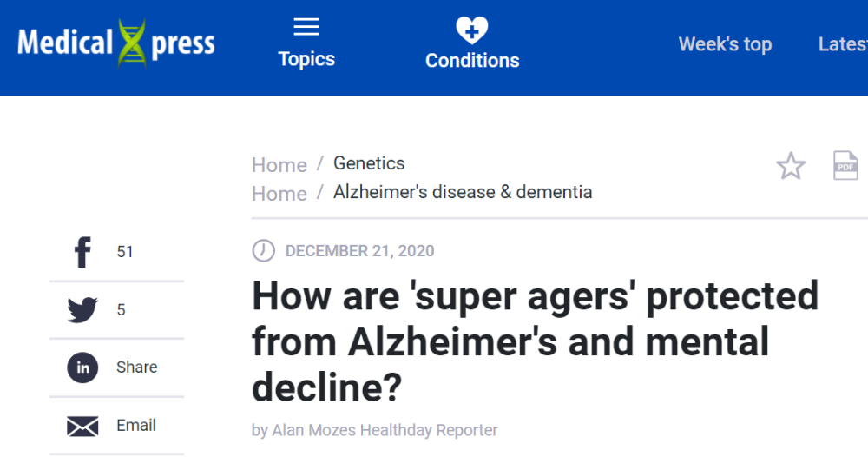Open Alzheimer's disease & dementia breadcrumb

(x=463, y=192)
